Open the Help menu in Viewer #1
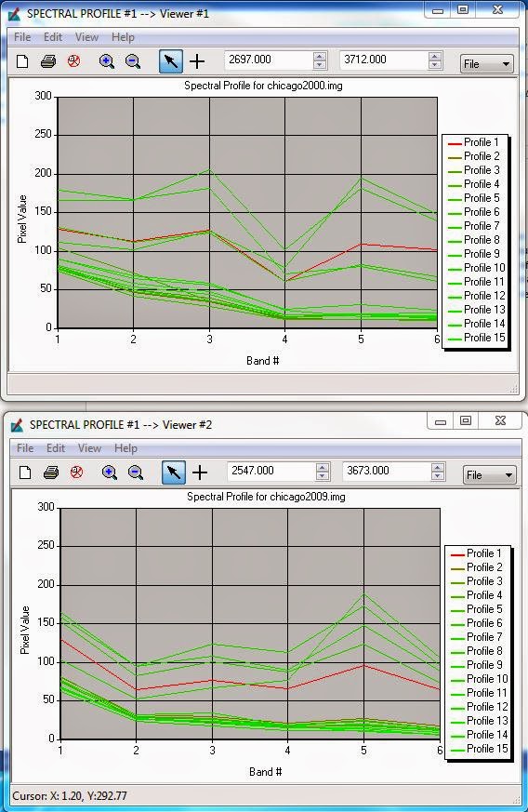The width and height of the screenshot is (528, 812). (123, 37)
